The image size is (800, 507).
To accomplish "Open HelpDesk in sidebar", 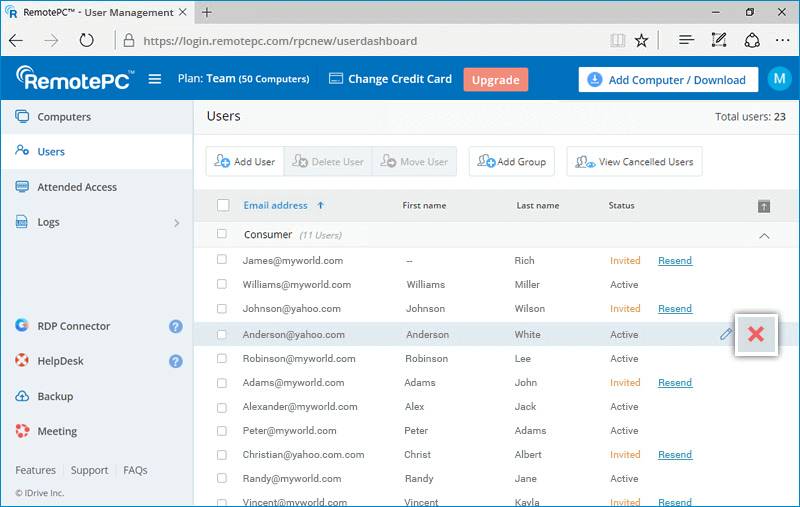I will click(50, 361).
